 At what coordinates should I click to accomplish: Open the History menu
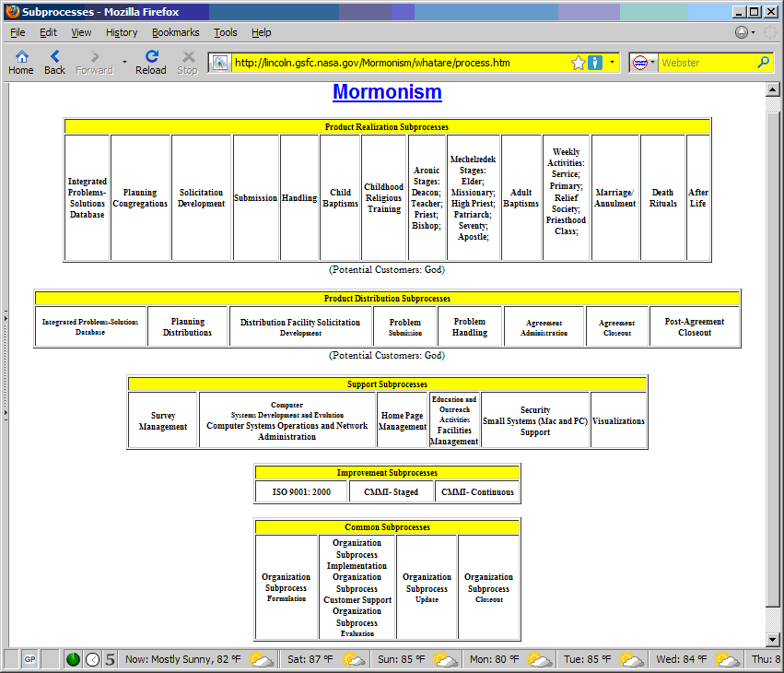[122, 32]
